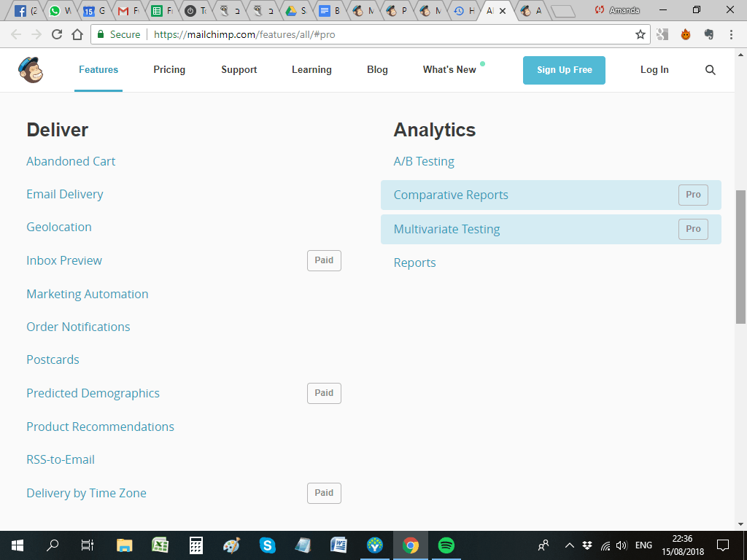Open the Learning navigation item

(311, 69)
